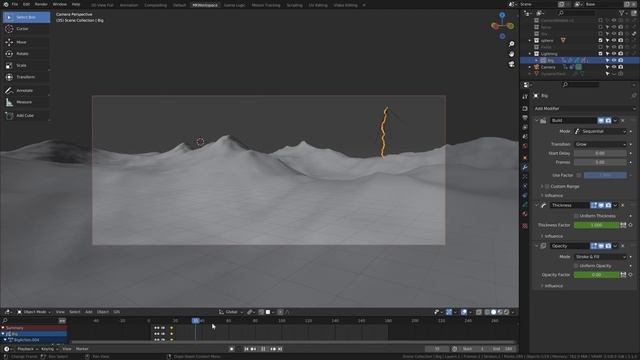This screenshot has height=360, width=640.
Task: Select the Add Cube tool
Action: pyautogui.click(x=27, y=116)
